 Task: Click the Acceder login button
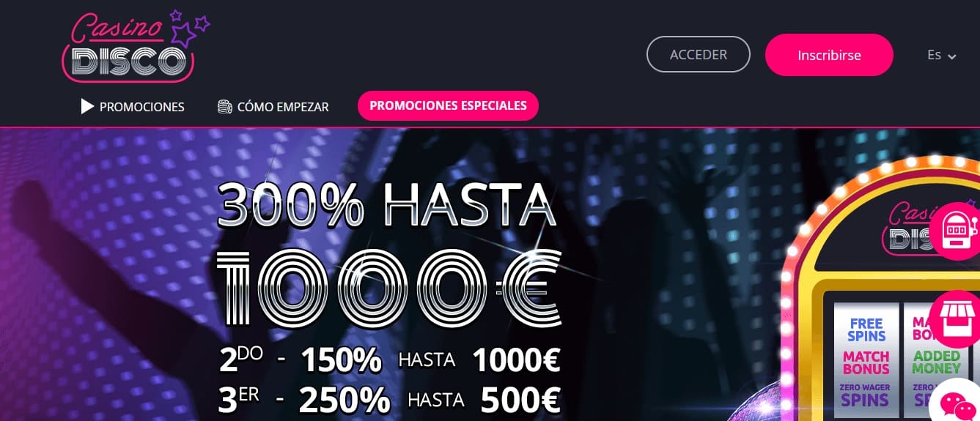[x=699, y=55]
